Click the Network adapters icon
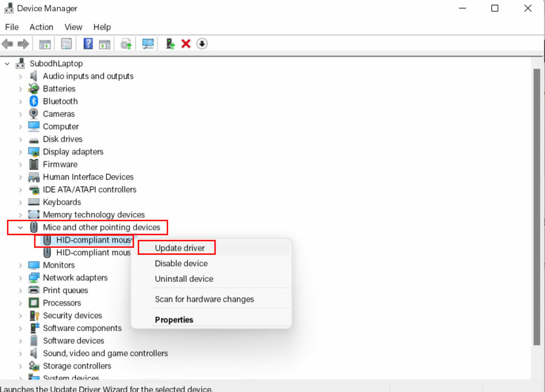Screen dimensions: 545x392 [x=34, y=278]
